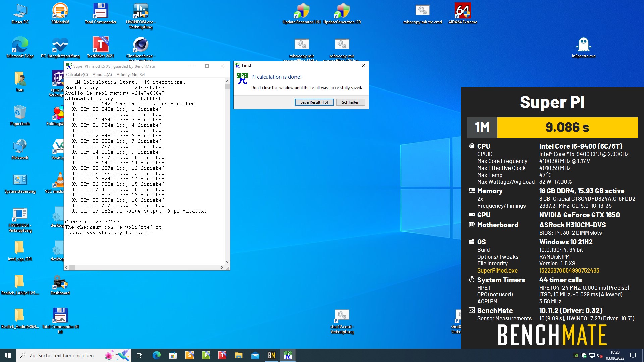Image resolution: width=644 pixels, height=362 pixels.
Task: Select the tran user folder icon
Action: point(20,81)
